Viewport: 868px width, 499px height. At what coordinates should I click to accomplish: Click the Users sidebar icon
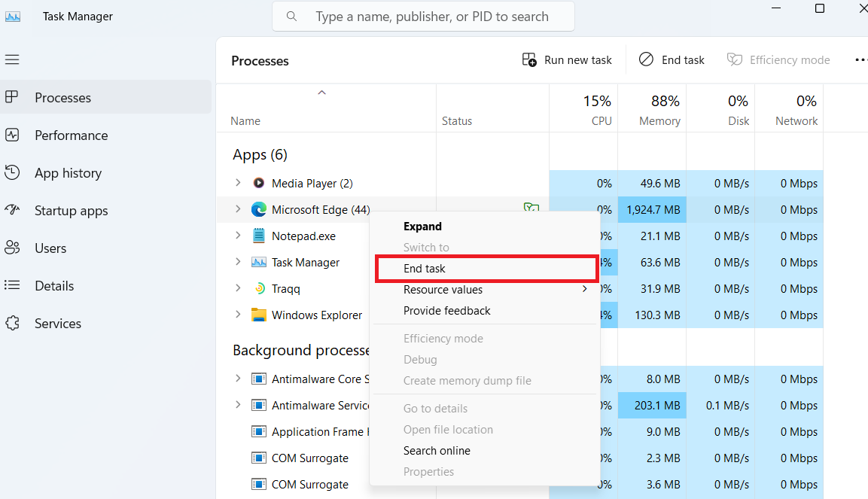coord(11,248)
